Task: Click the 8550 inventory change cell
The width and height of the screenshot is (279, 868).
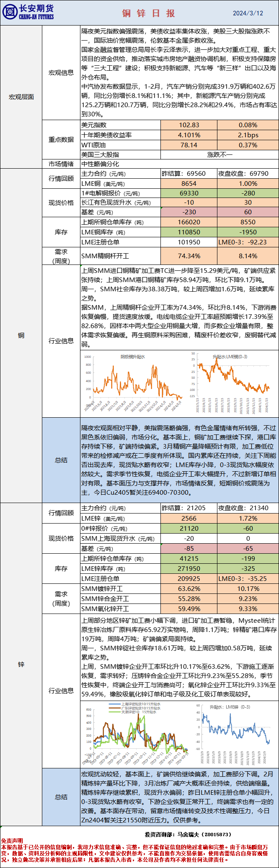Action: (x=248, y=222)
